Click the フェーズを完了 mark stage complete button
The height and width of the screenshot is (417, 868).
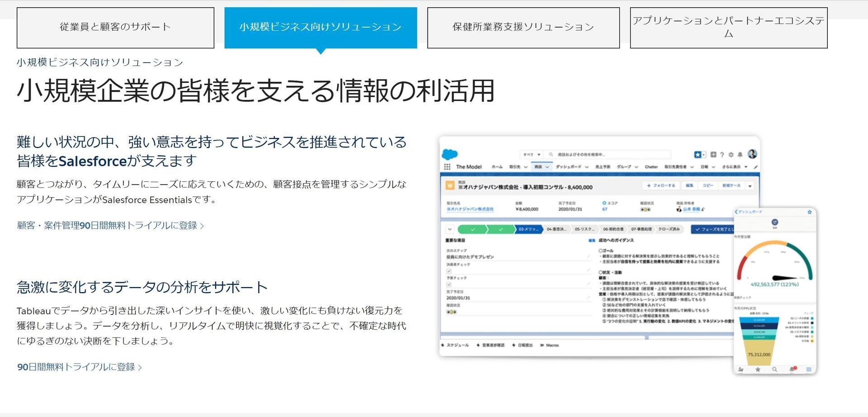712,229
